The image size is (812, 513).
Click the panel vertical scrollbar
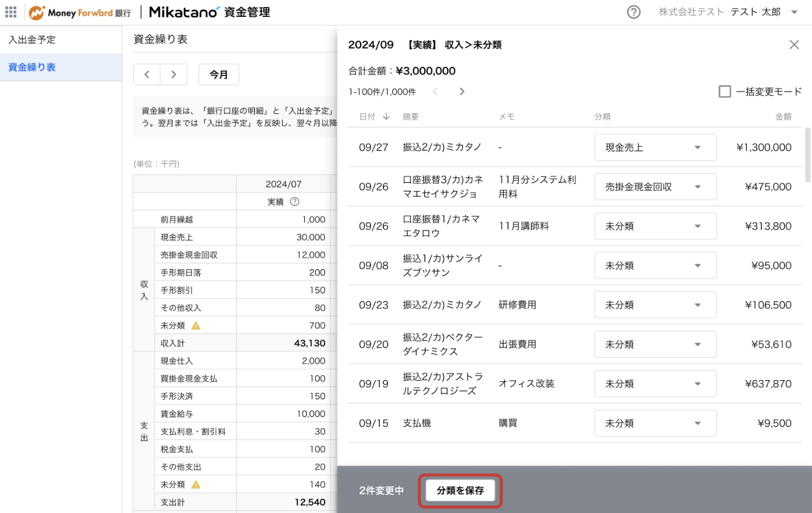coord(807,156)
